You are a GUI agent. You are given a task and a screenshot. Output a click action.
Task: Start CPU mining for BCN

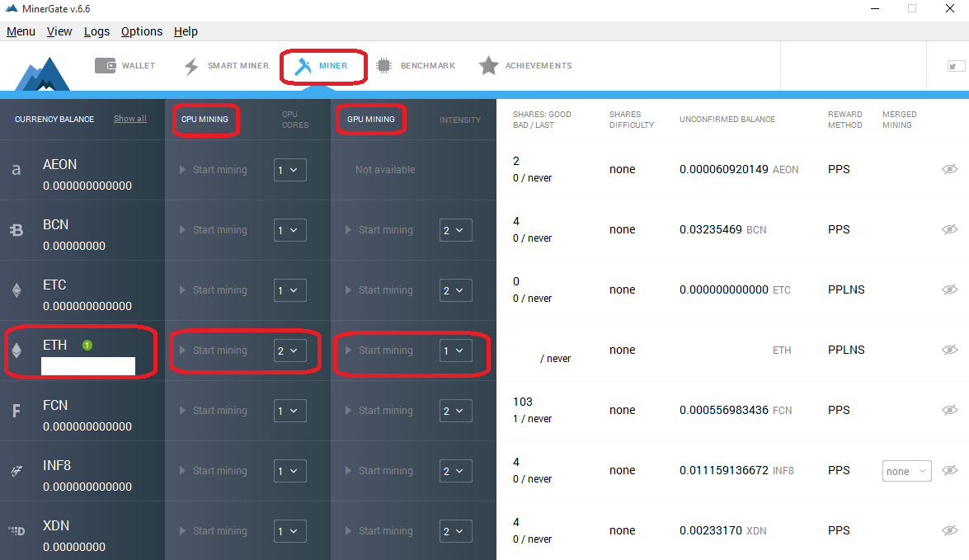click(214, 230)
